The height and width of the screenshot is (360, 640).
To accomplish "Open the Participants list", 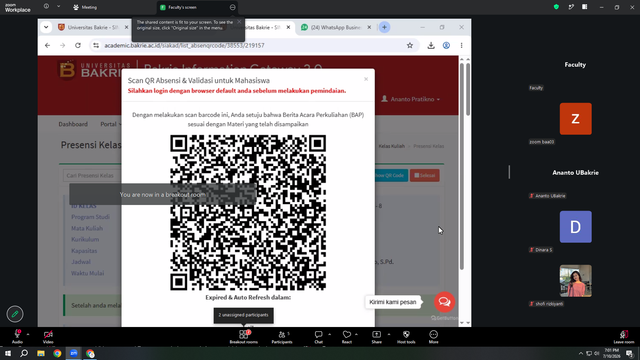I will point(282,337).
